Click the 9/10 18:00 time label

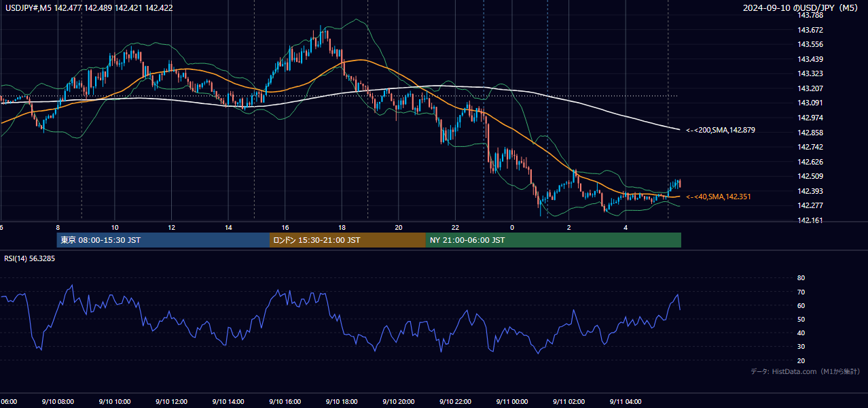[x=342, y=401]
